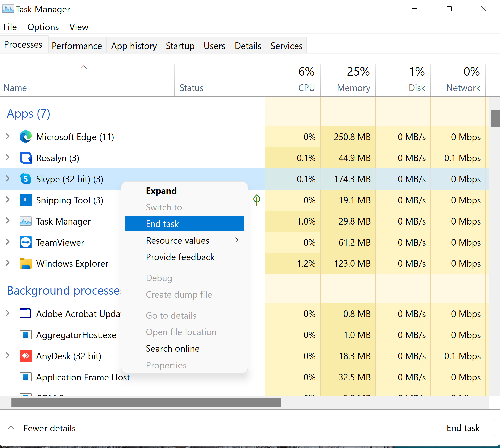Select the Application Frame Host process name

pyautogui.click(x=83, y=377)
